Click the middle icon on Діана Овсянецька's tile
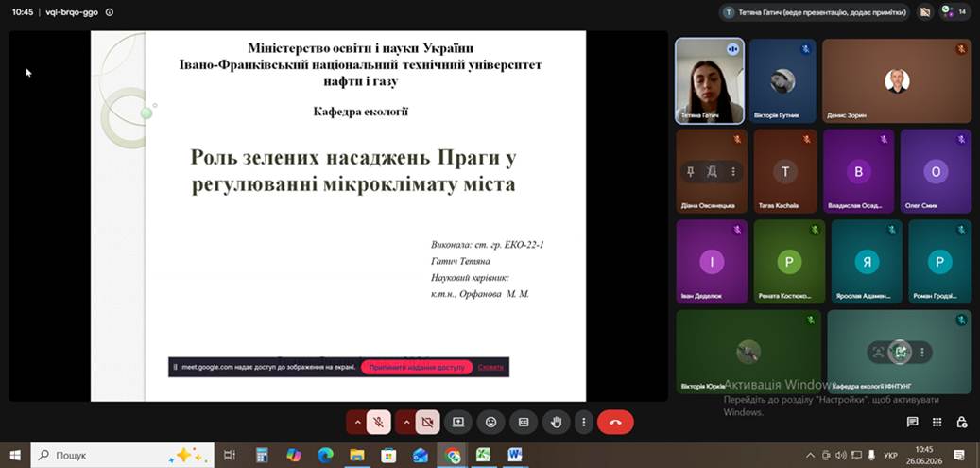Image resolution: width=980 pixels, height=468 pixels. click(712, 171)
